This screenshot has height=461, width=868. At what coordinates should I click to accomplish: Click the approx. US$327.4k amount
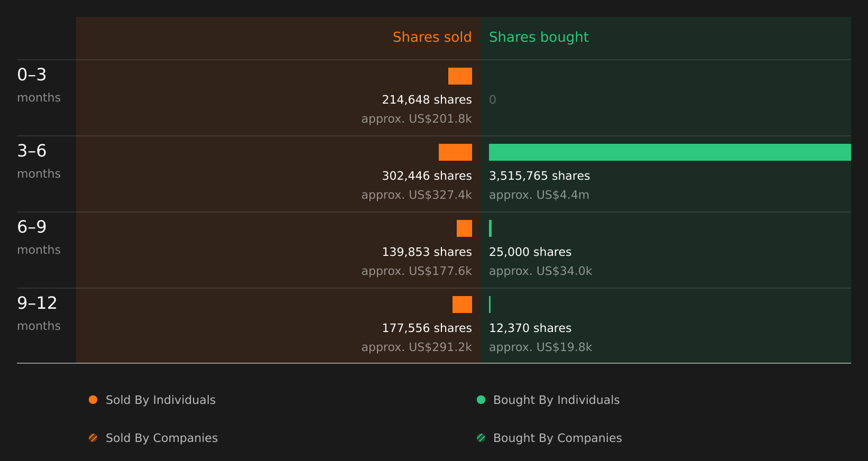click(417, 195)
